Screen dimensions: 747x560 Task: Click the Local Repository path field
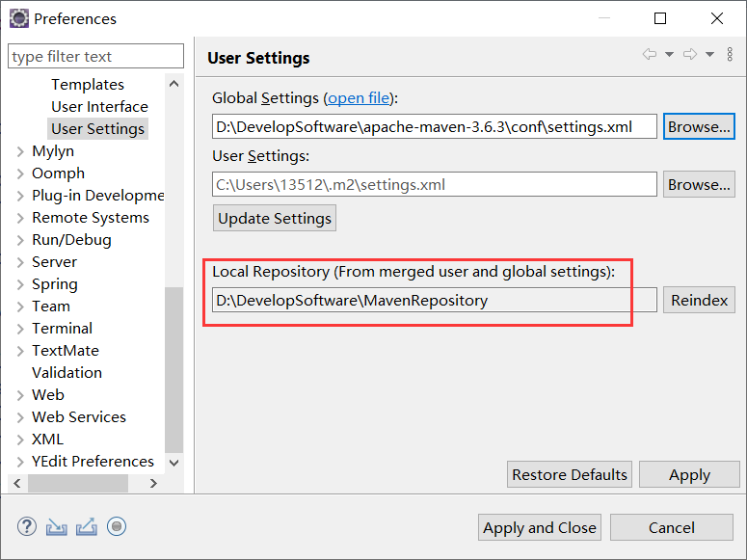[x=435, y=300]
